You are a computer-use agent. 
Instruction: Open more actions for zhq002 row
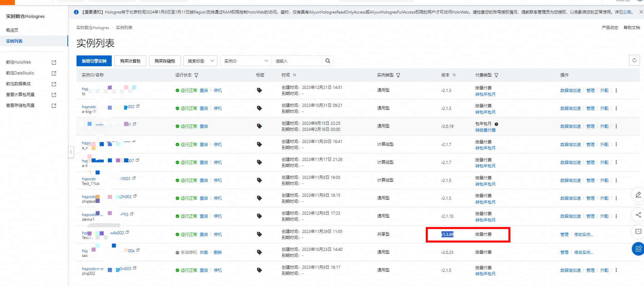pyautogui.click(x=616, y=270)
